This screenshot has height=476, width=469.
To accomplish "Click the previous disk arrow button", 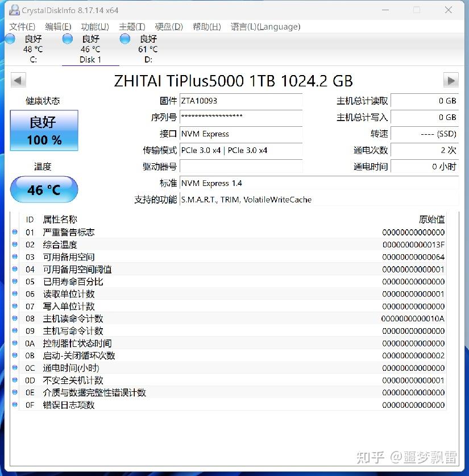I will [x=18, y=80].
